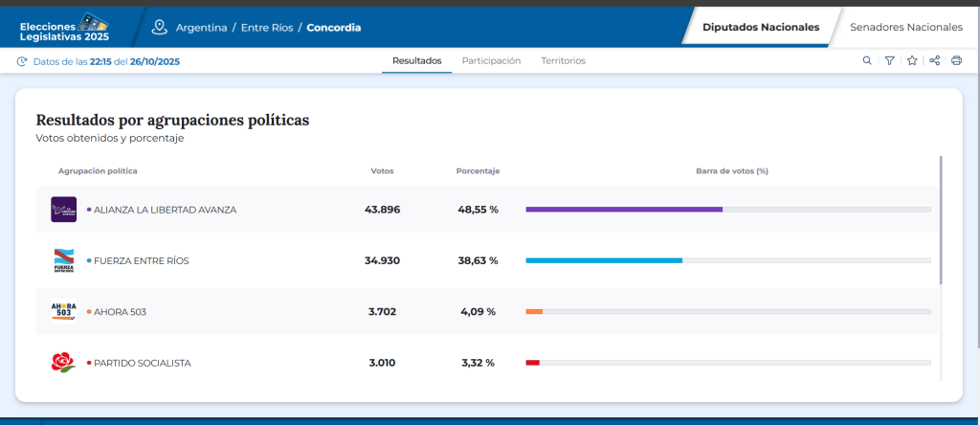Viewport: 980px width, 425px height.
Task: Click the Fuerza Entre Ríos blue vote bar
Action: tap(604, 260)
